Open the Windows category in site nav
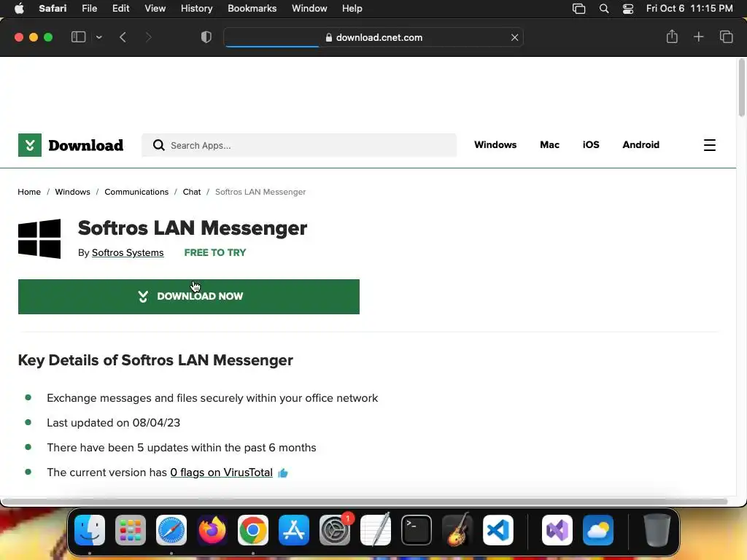 click(x=495, y=145)
